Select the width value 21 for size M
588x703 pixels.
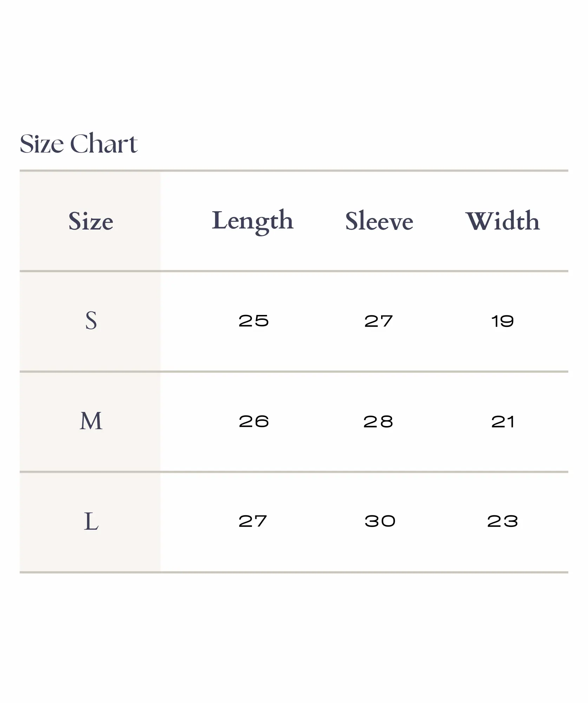point(503,421)
